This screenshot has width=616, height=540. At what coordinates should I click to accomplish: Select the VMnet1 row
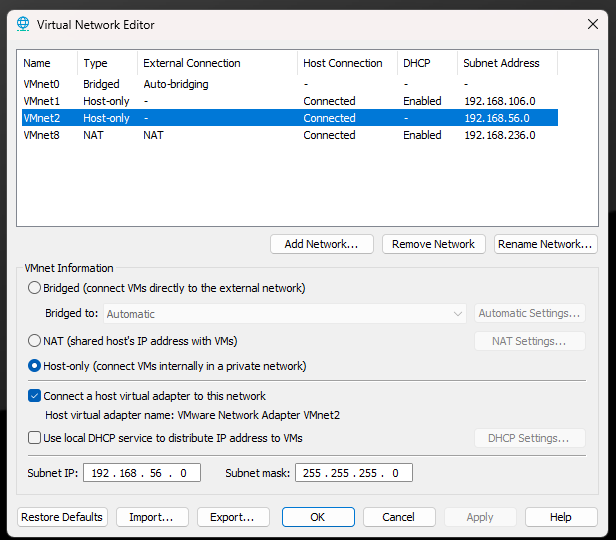290,101
